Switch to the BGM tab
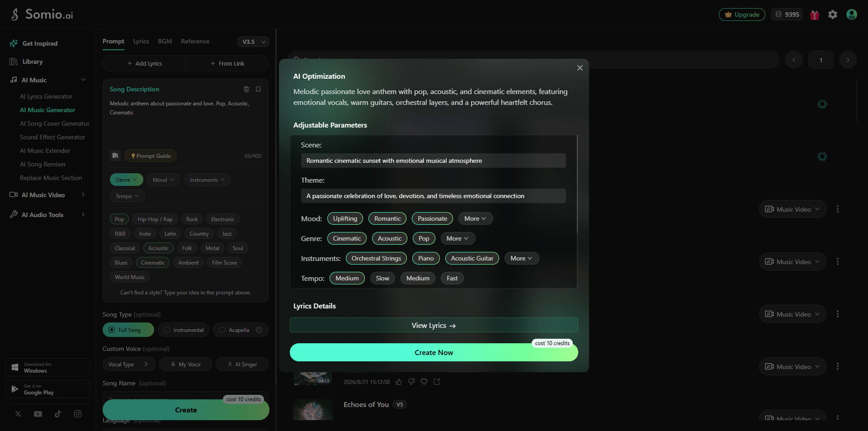 click(165, 41)
